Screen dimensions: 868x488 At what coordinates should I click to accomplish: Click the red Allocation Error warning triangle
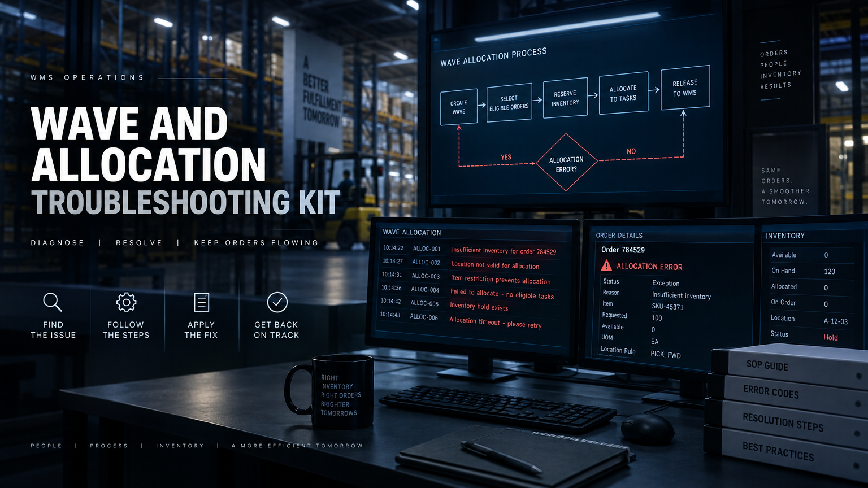point(606,265)
